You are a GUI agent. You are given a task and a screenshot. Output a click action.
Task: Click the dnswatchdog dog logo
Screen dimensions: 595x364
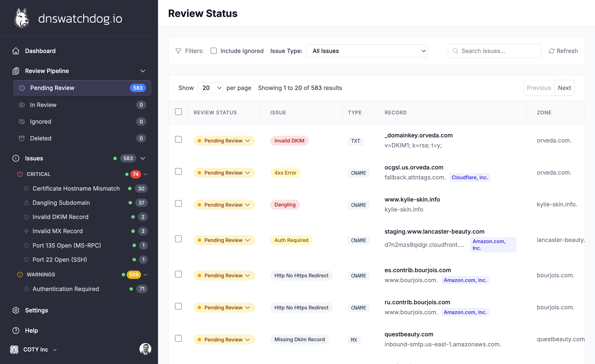21,18
